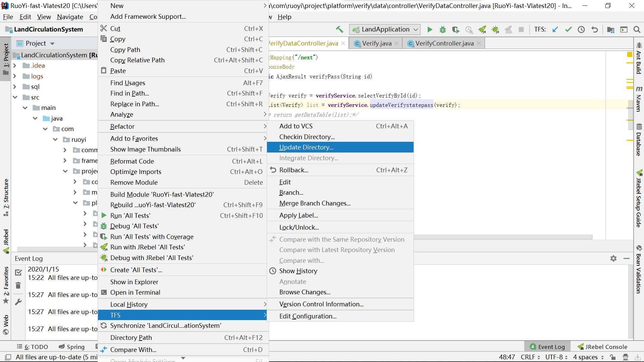Open line separator CRLF dropdown in status bar
644x362 pixels.
[530, 357]
